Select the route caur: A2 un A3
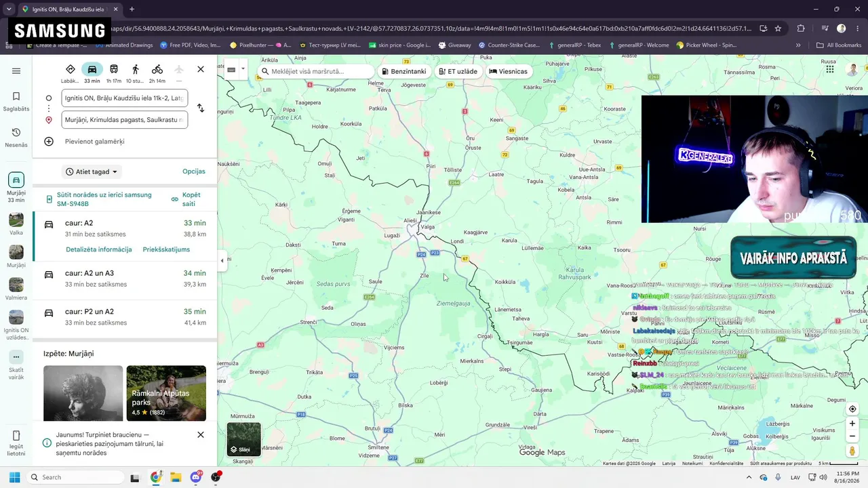Viewport: 868px width, 488px height. pyautogui.click(x=125, y=279)
